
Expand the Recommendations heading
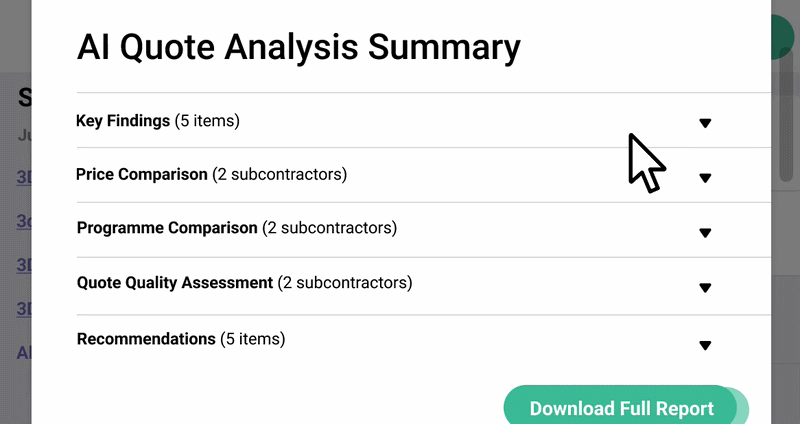point(146,339)
